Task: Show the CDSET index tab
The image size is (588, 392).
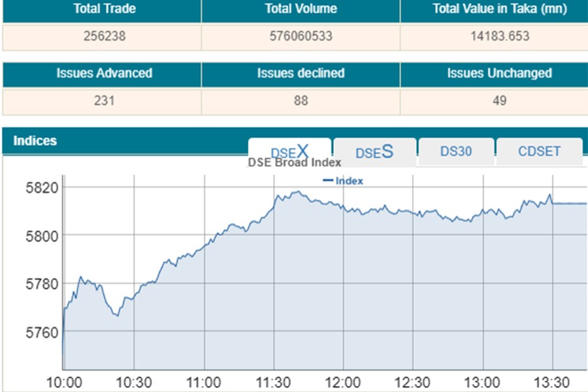Action: (x=539, y=152)
